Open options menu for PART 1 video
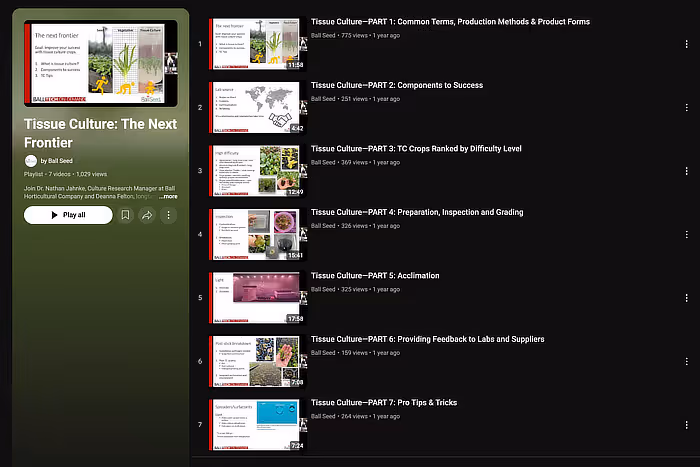700x467 pixels. click(x=686, y=44)
